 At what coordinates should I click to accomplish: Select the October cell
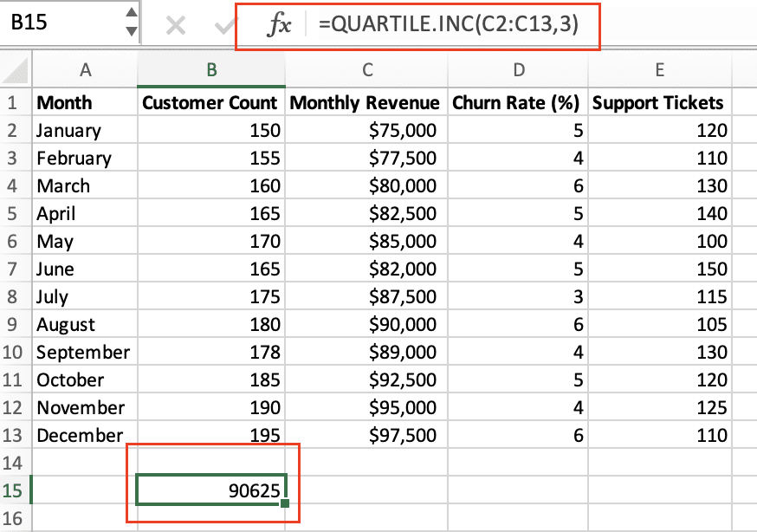[85, 380]
